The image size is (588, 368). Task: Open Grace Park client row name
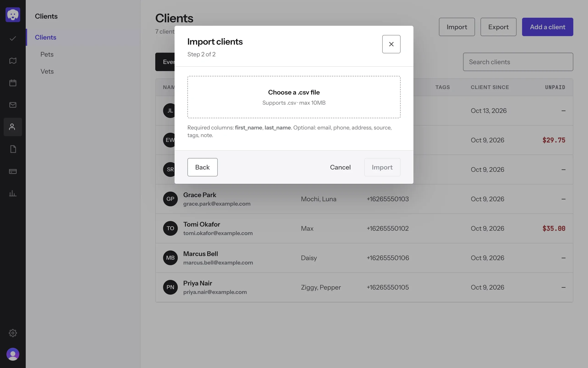pyautogui.click(x=199, y=195)
